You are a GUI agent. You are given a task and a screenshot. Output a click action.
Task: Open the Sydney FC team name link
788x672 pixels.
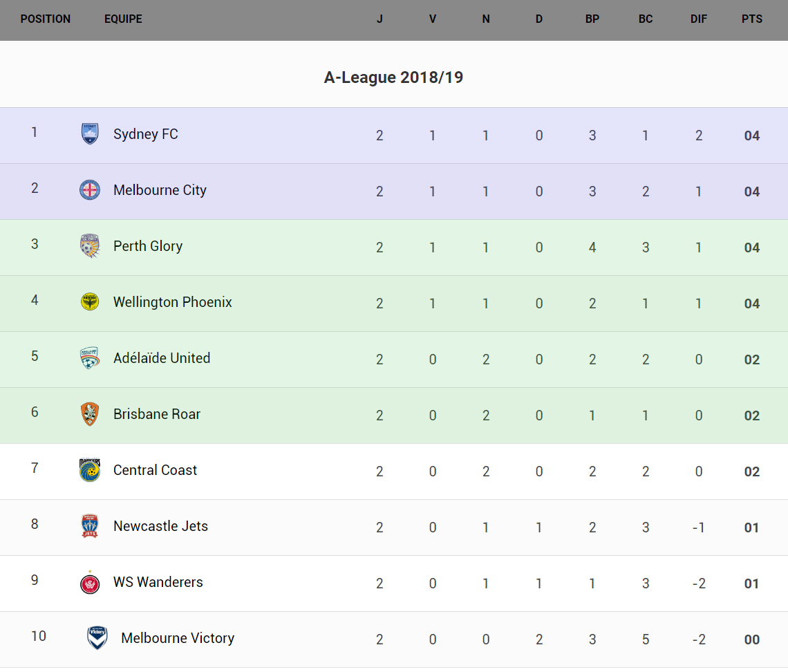146,134
